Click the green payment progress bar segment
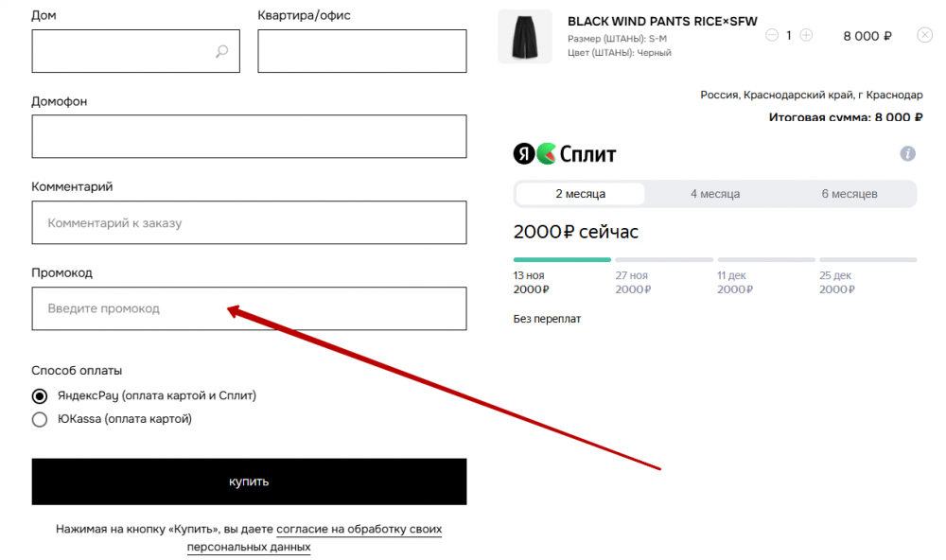 point(563,259)
